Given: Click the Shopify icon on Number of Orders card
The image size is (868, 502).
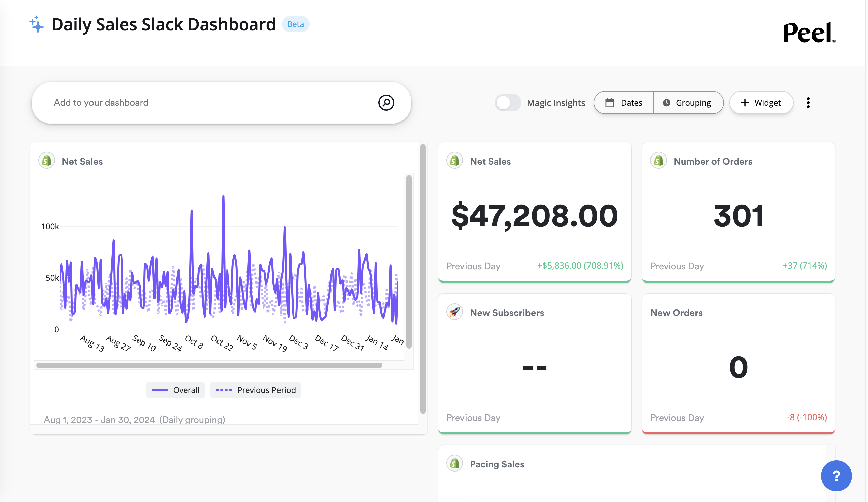Looking at the screenshot, I should click(658, 160).
